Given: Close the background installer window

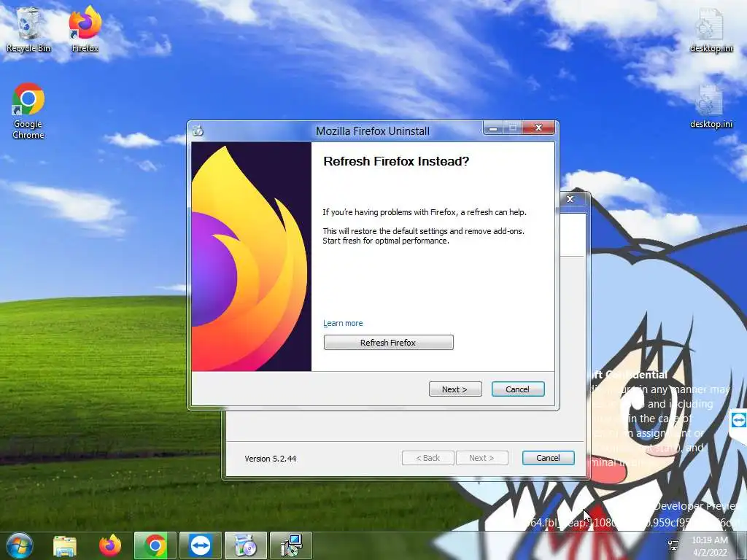Looking at the screenshot, I should pyautogui.click(x=570, y=199).
